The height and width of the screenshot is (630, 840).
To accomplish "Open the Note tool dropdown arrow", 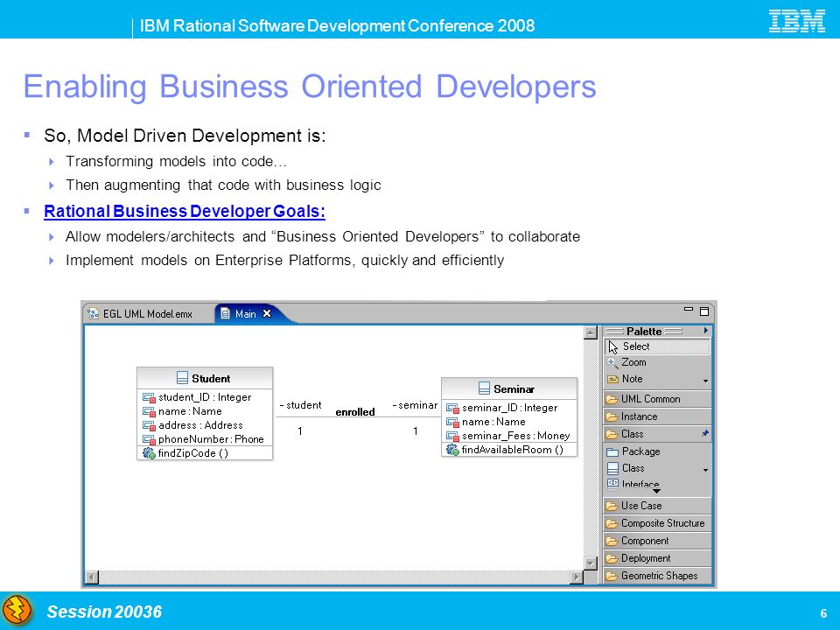I will tap(705, 381).
